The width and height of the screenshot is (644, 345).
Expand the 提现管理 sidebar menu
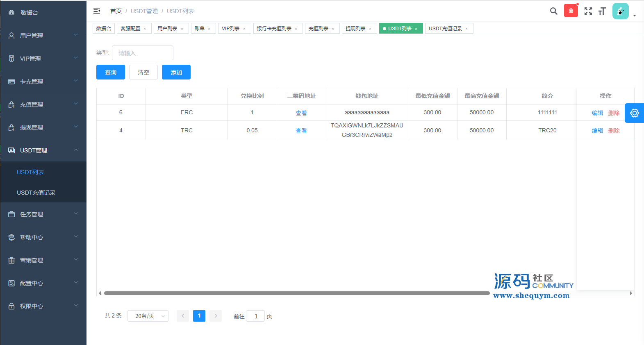pos(43,127)
